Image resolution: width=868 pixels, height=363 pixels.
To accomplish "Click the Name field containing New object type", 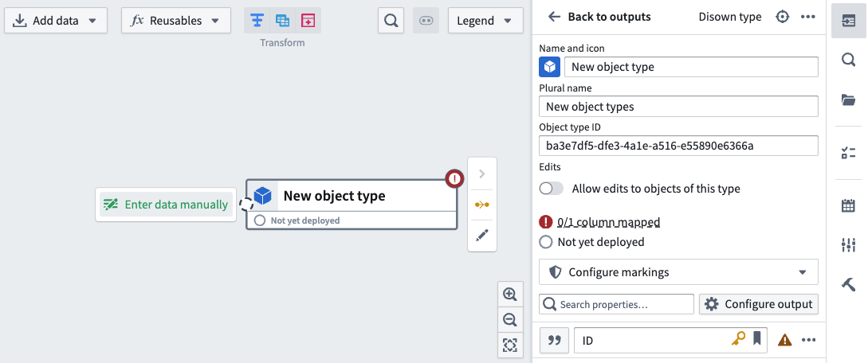I will click(x=691, y=67).
